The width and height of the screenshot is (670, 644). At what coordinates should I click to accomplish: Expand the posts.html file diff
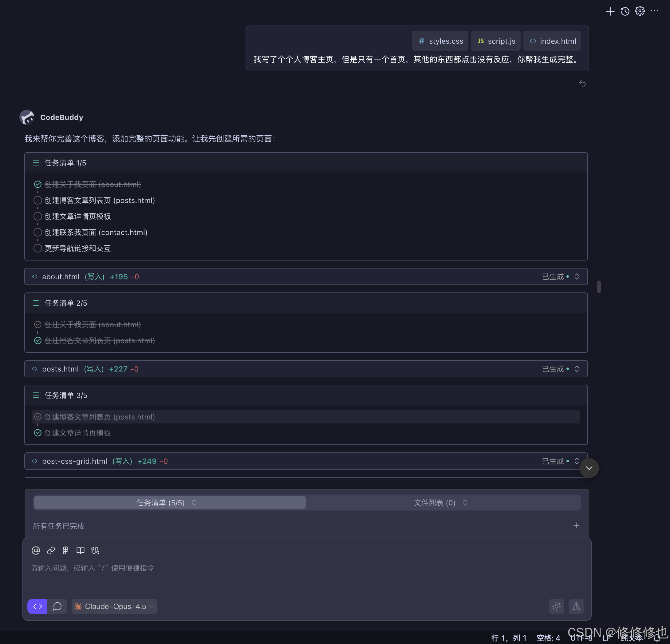point(577,369)
